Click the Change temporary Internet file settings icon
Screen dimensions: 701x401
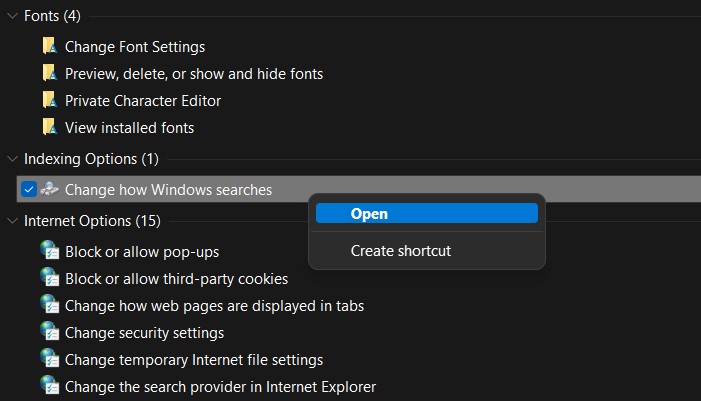pos(50,359)
